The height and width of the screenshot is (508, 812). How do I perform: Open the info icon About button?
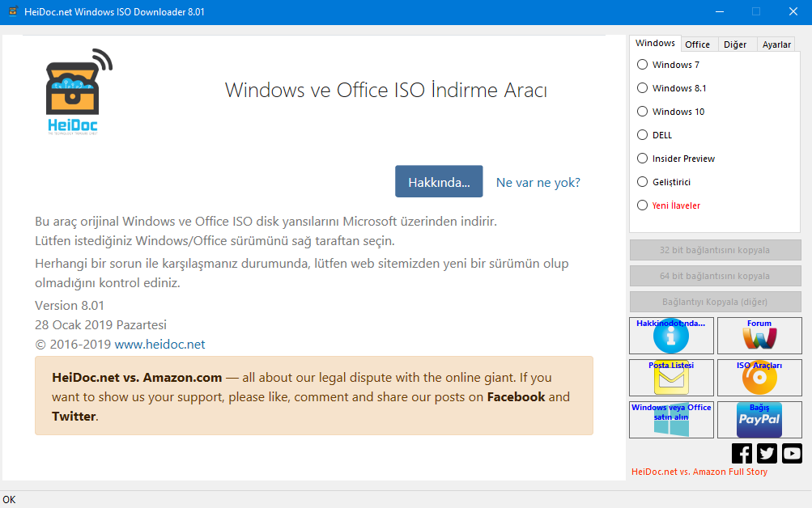click(x=671, y=336)
